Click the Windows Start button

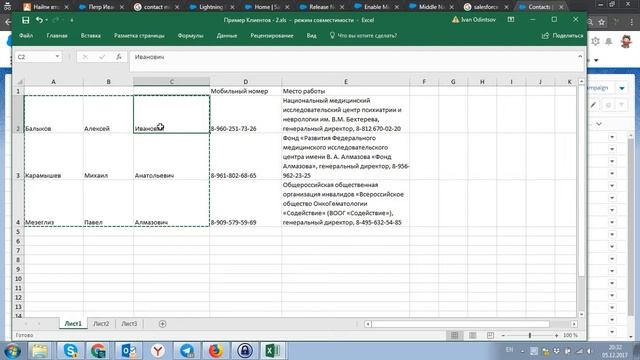pyautogui.click(x=12, y=351)
